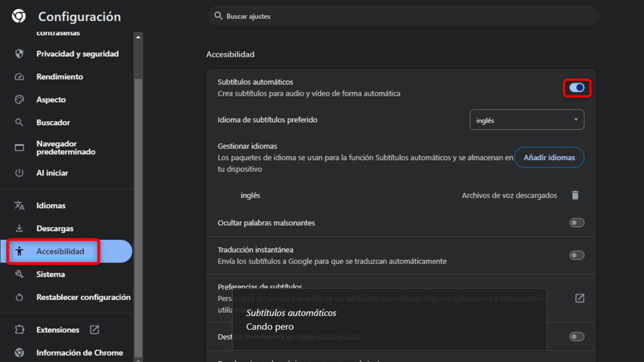Click the Buscador magnifier icon

point(20,122)
